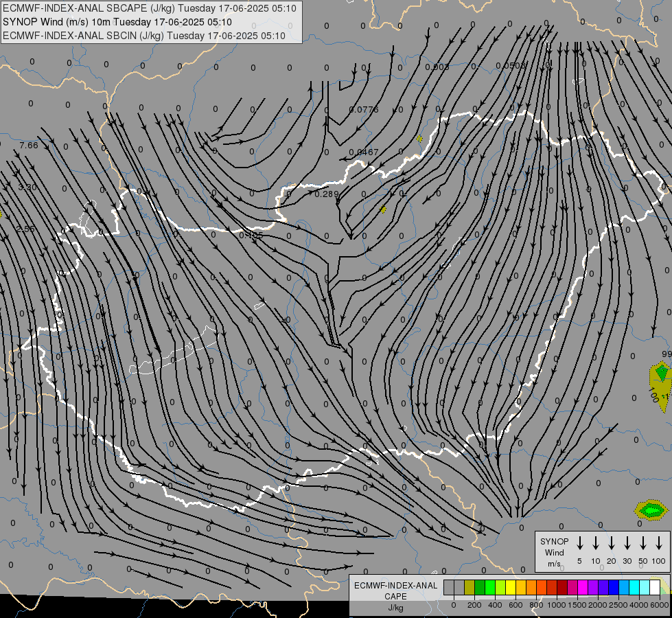Click the 20 m/s wind arrow in legend
Screen dimensions: 672x618
(611, 543)
